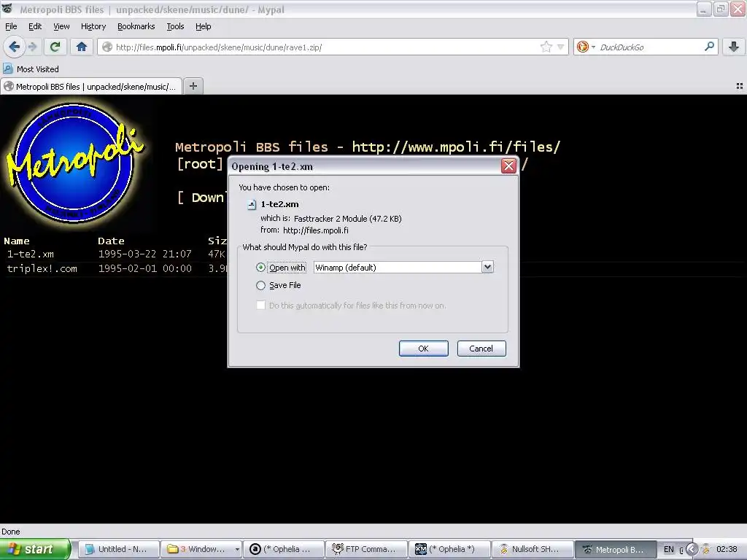Viewport: 747px width, 560px height.
Task: Click the date 1995-02-01 00:00
Action: pyautogui.click(x=145, y=268)
